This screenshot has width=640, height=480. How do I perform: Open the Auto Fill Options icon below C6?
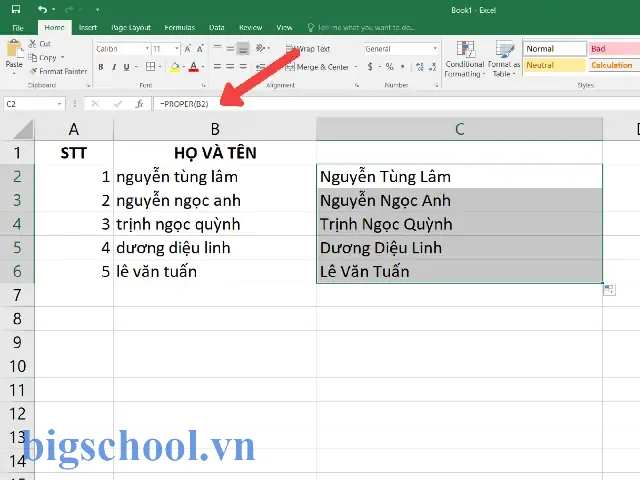[x=609, y=290]
